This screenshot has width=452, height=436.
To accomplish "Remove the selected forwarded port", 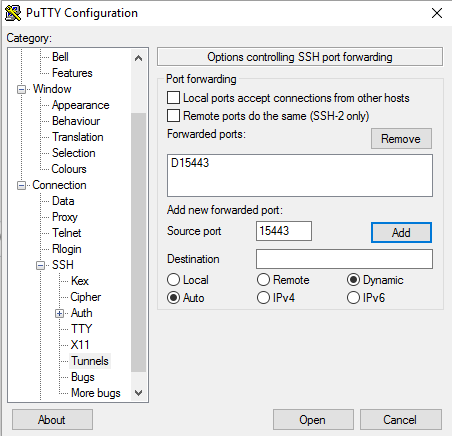I will [401, 139].
